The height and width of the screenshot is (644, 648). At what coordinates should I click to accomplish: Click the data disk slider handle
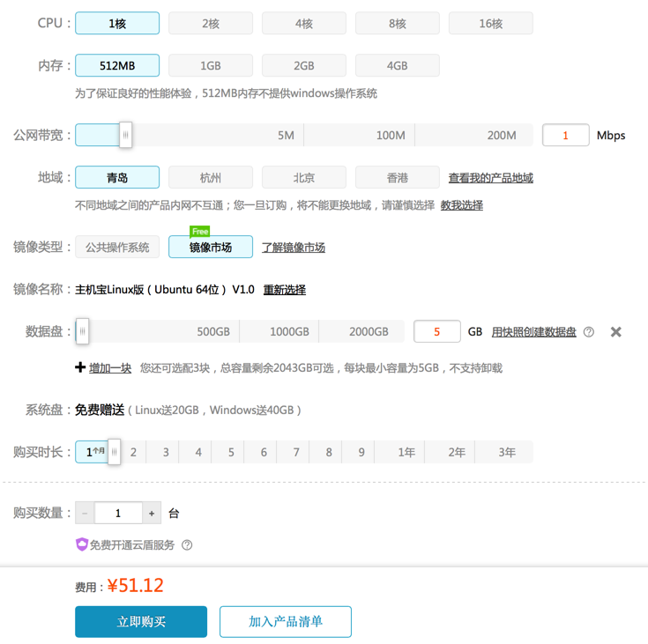coord(83,331)
